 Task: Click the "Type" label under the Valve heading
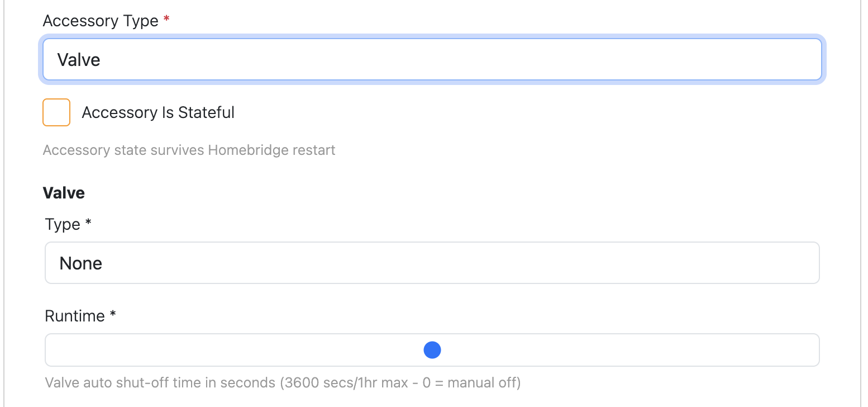point(63,225)
